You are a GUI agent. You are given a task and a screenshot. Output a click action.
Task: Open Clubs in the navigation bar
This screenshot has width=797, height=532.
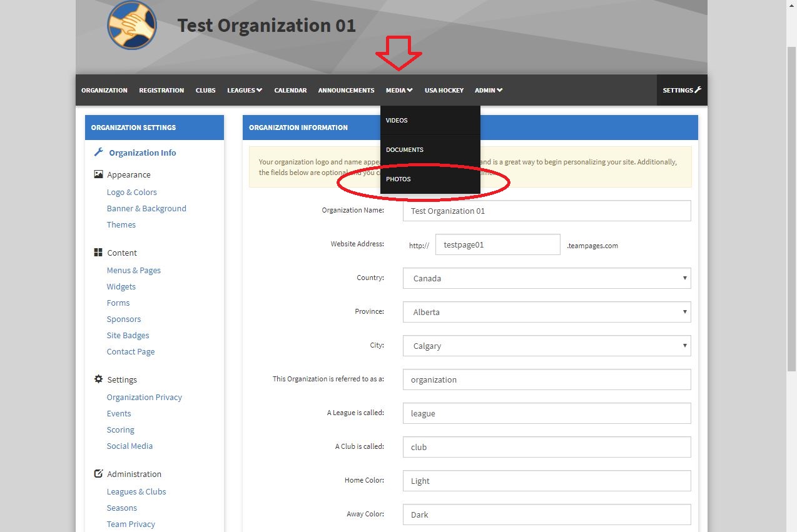coord(205,90)
